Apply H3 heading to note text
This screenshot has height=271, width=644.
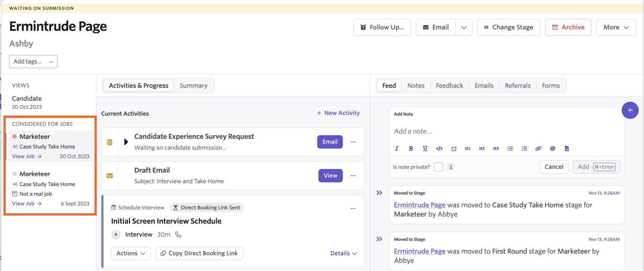click(x=496, y=149)
